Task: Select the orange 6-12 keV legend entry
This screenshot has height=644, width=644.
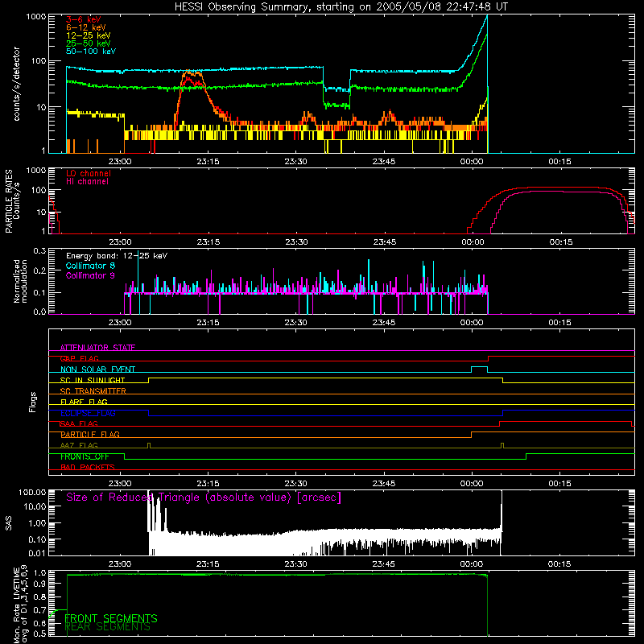Action: pos(85,27)
